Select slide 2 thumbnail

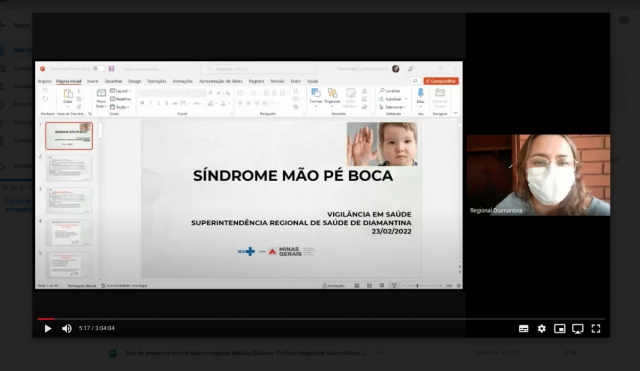(x=69, y=168)
